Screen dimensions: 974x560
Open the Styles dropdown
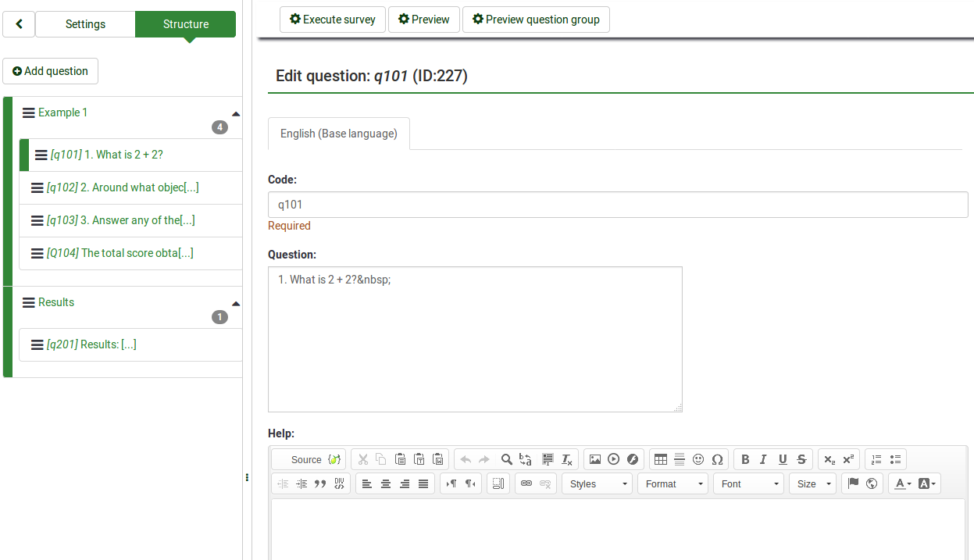598,483
